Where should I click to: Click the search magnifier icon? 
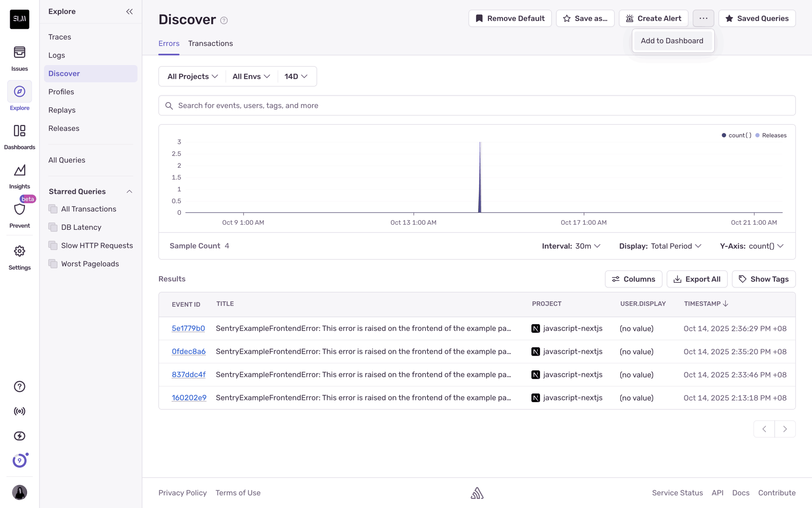(x=169, y=106)
